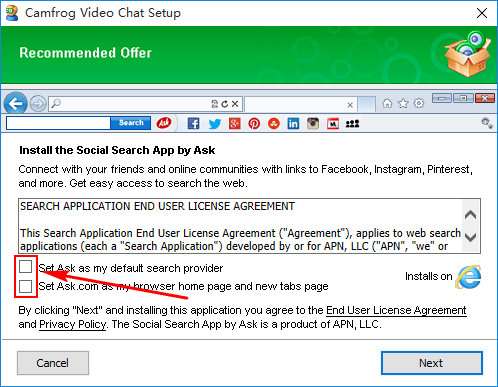Click the red Ask logo icon

click(x=164, y=123)
